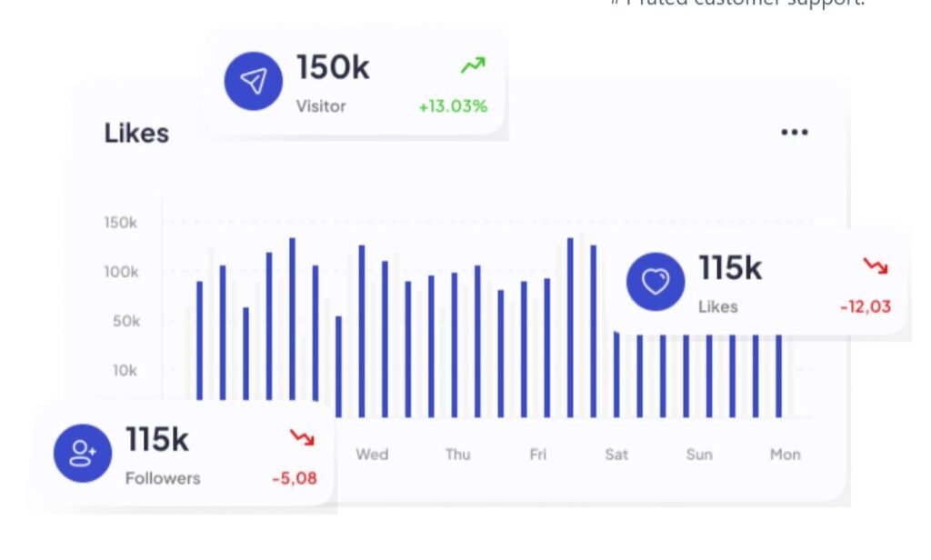931x560 pixels.
Task: Select the 150k Visitor value
Action: (333, 67)
